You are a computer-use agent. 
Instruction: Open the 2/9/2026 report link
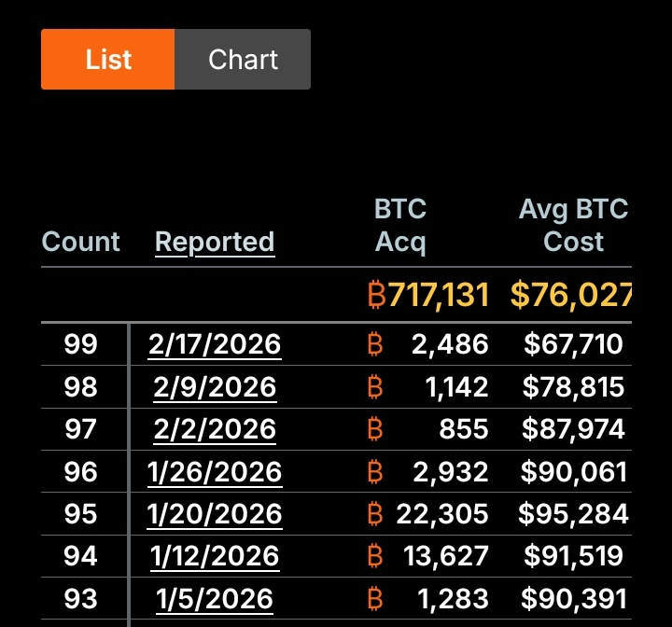[x=215, y=386]
